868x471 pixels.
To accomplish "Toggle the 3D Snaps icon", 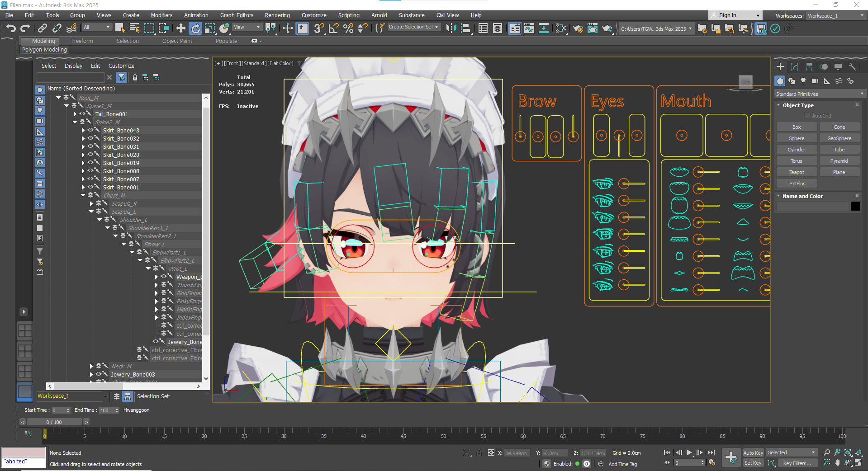I will (x=319, y=28).
